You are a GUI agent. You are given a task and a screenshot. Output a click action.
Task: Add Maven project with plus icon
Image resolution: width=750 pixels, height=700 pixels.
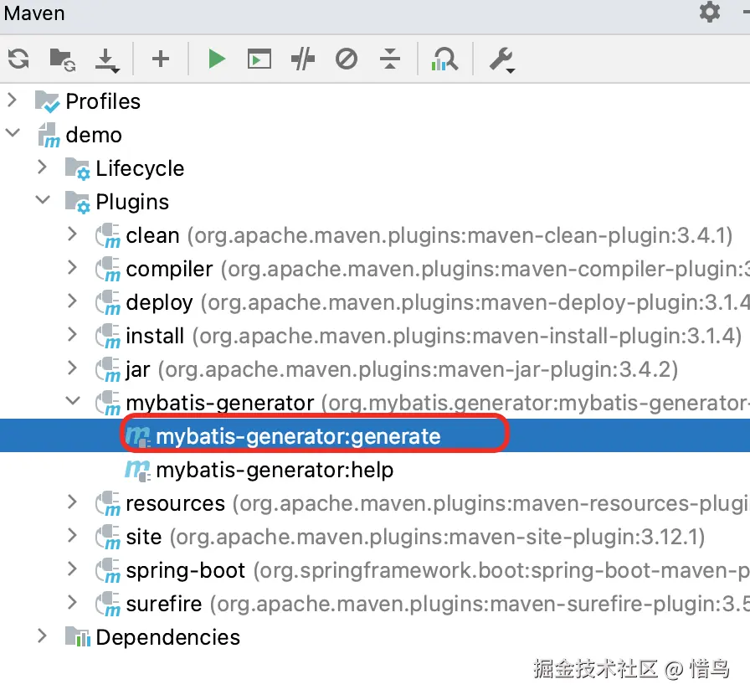coord(161,59)
